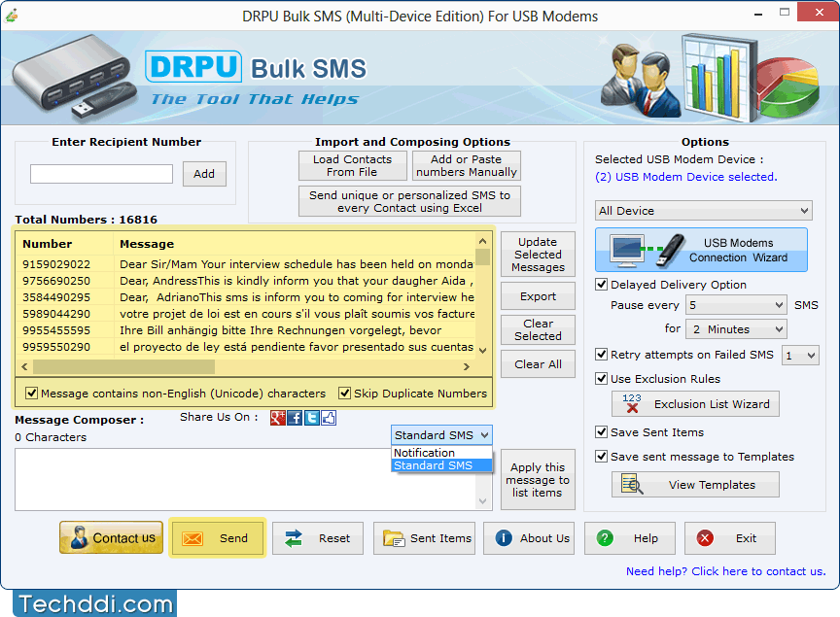840x617 pixels.
Task: Click the Contact us person icon
Action: 80,537
